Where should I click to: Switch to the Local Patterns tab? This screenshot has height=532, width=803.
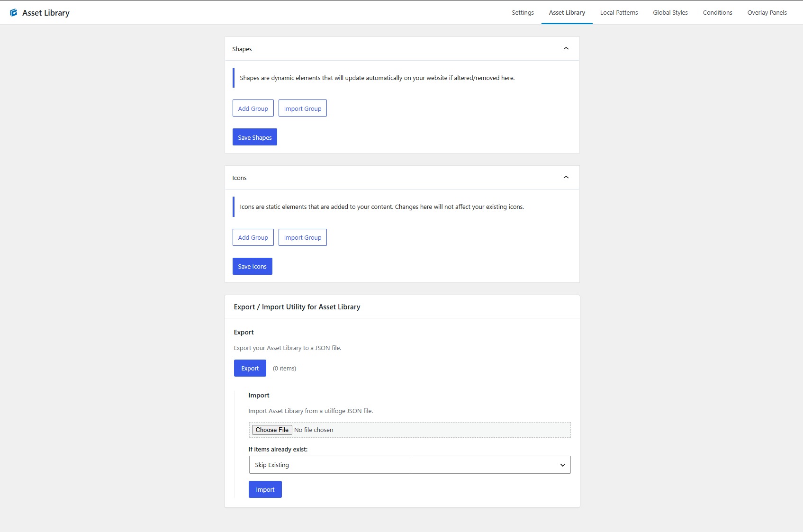(x=619, y=13)
